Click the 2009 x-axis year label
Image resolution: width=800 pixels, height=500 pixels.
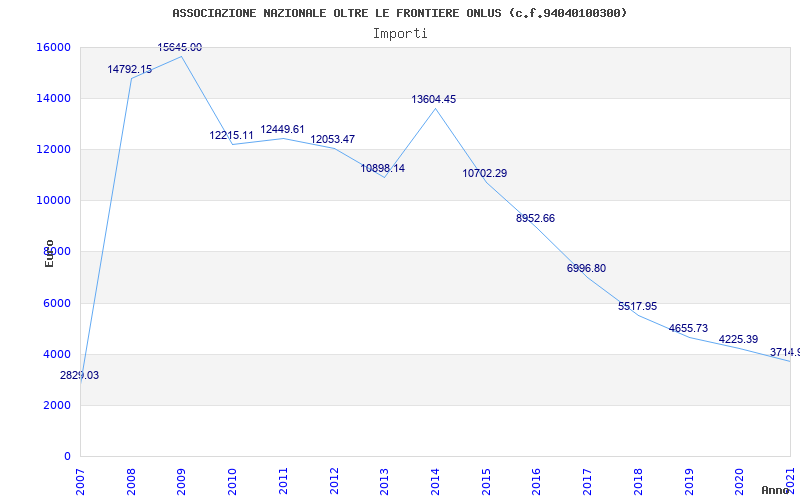(x=182, y=481)
